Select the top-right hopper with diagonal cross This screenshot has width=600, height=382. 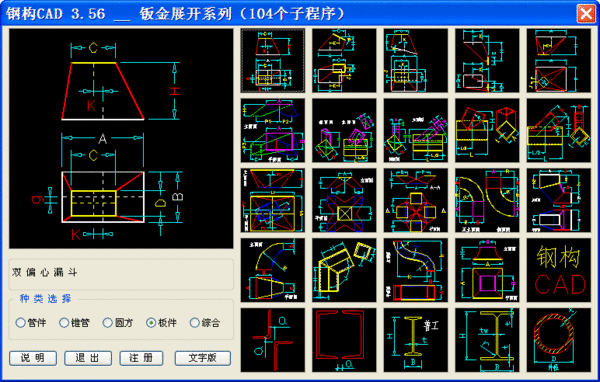[x=559, y=60]
